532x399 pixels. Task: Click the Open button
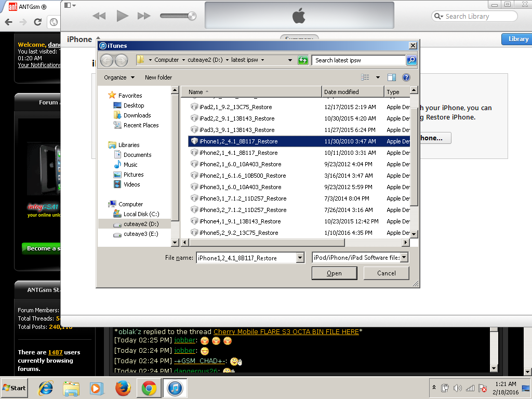click(334, 273)
